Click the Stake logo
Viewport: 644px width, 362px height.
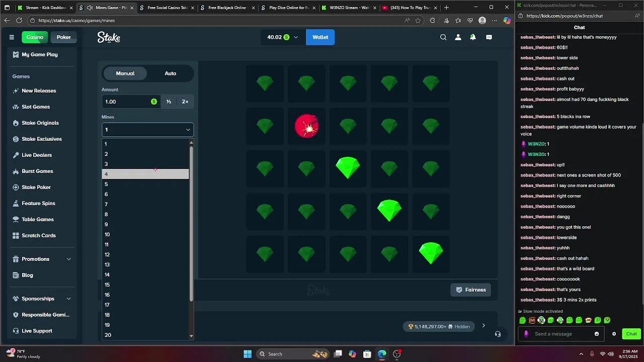(x=109, y=37)
